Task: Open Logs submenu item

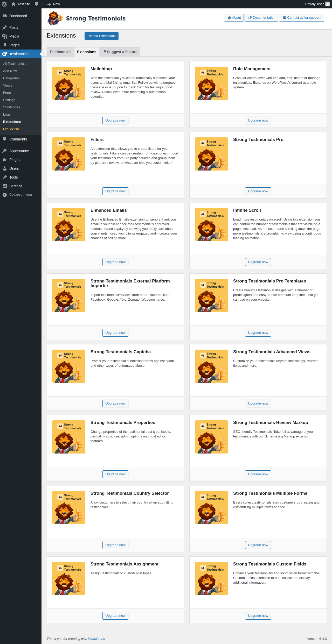Action: (21, 115)
